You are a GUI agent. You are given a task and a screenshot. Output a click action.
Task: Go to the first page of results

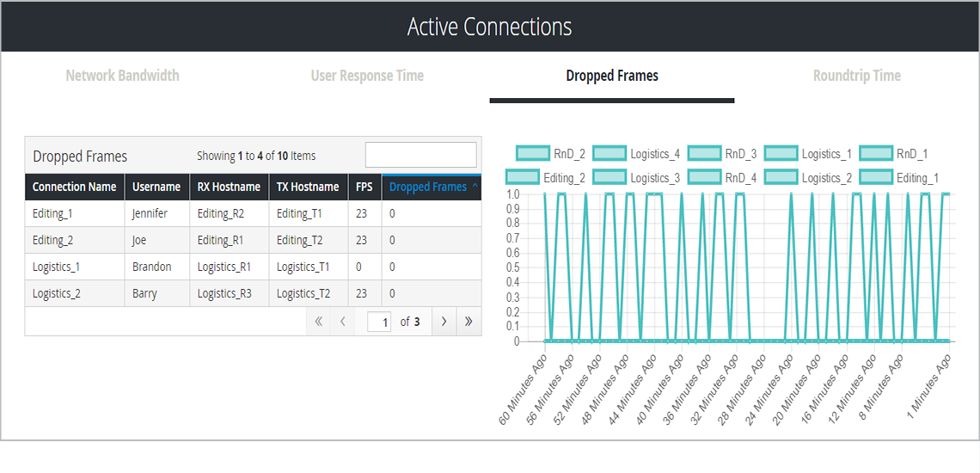tap(319, 322)
